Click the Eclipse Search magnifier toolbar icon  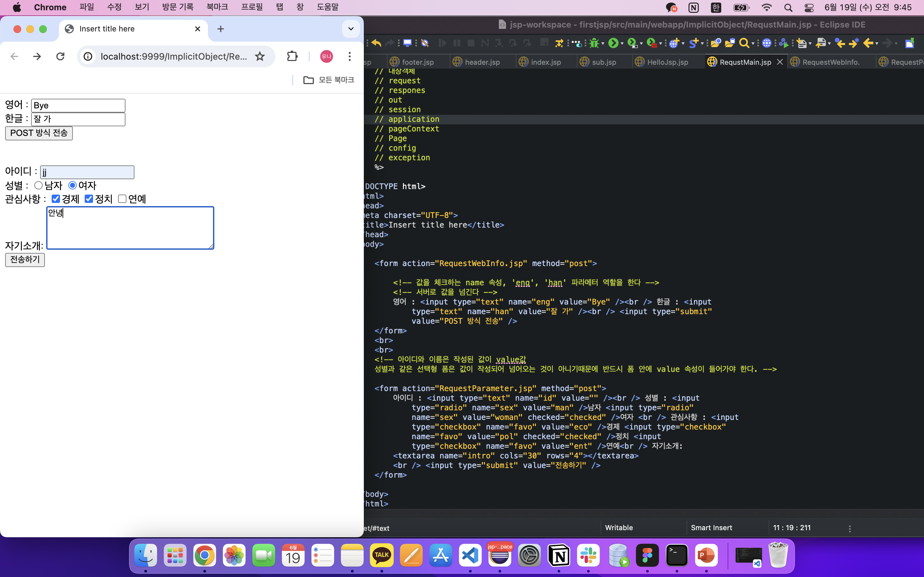click(x=743, y=43)
